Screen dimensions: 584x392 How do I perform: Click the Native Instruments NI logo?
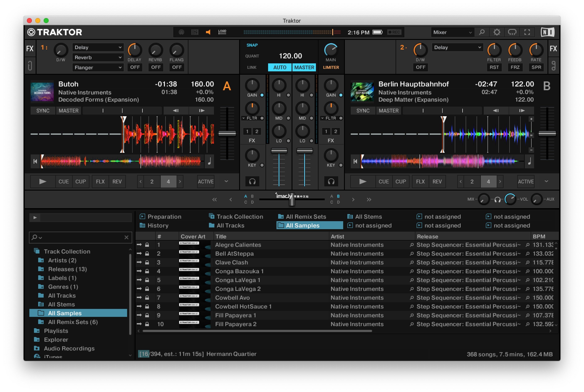click(547, 32)
